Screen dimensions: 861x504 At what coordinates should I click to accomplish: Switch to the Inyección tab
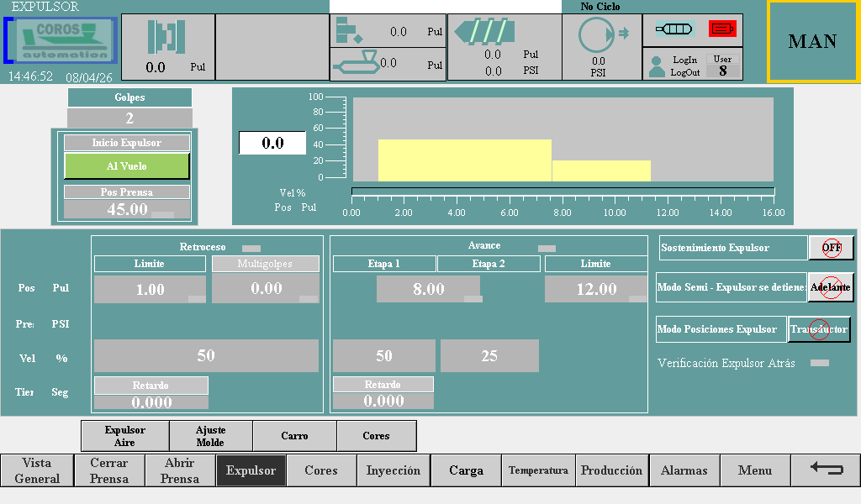click(393, 470)
